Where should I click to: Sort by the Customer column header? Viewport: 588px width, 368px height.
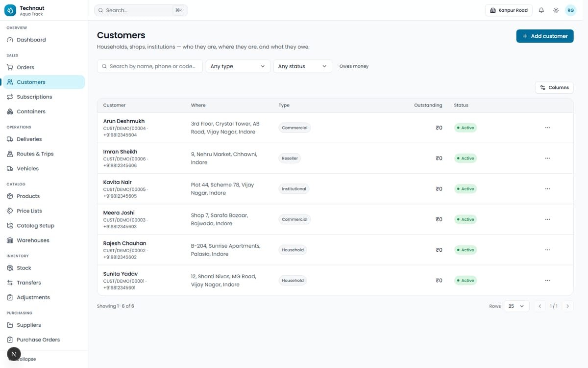(114, 105)
